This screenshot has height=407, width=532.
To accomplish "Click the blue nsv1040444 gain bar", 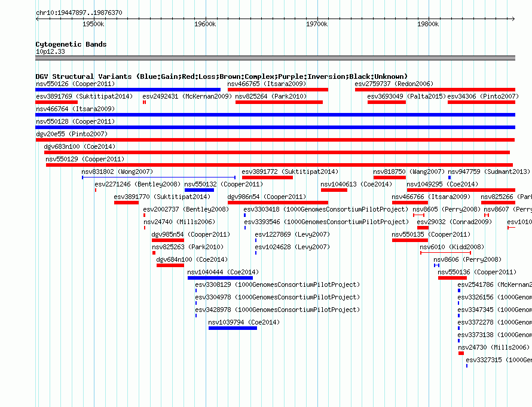I will pyautogui.click(x=220, y=278).
